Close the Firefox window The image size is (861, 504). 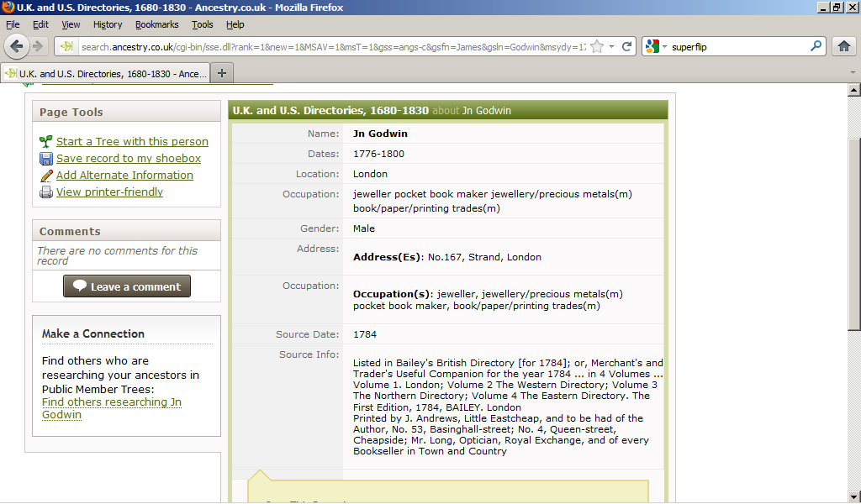[852, 7]
